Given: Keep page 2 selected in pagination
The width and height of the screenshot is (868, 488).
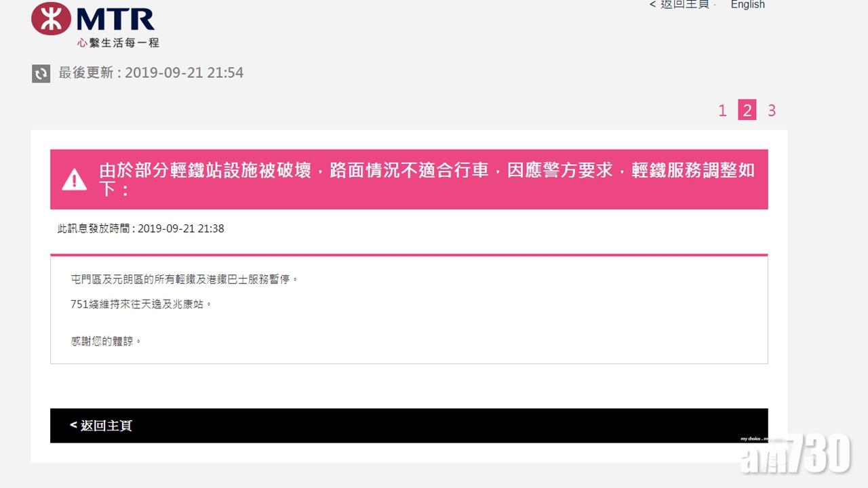Looking at the screenshot, I should coord(747,110).
